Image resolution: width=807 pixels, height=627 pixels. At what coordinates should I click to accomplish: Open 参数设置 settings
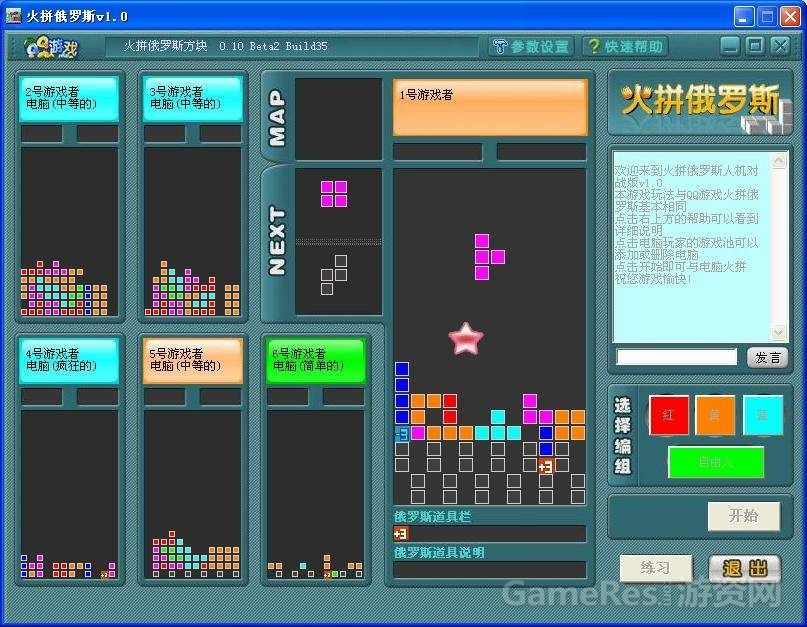point(530,47)
